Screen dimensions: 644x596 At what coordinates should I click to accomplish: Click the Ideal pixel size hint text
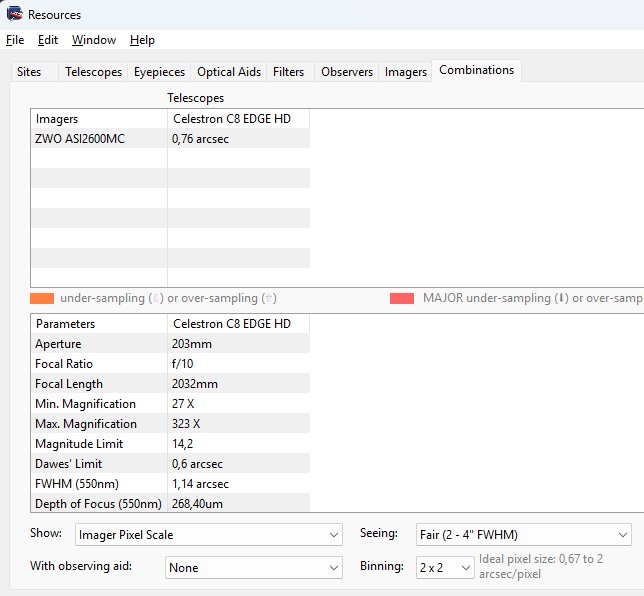tap(541, 566)
